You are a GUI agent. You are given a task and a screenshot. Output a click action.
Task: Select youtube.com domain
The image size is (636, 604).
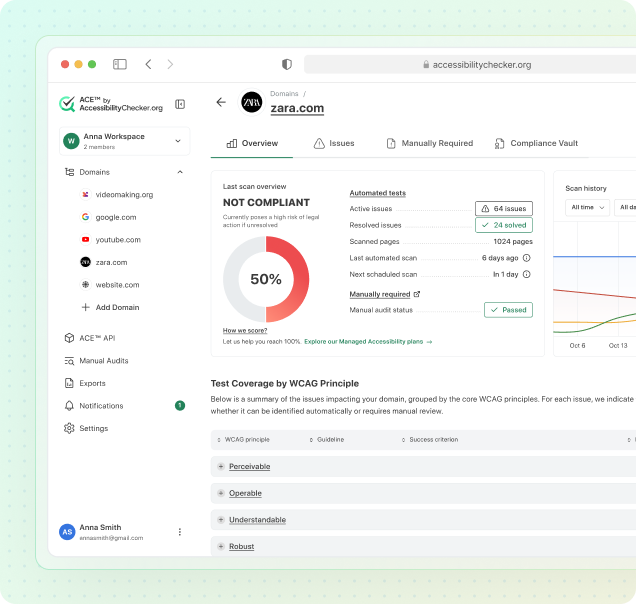tap(118, 240)
